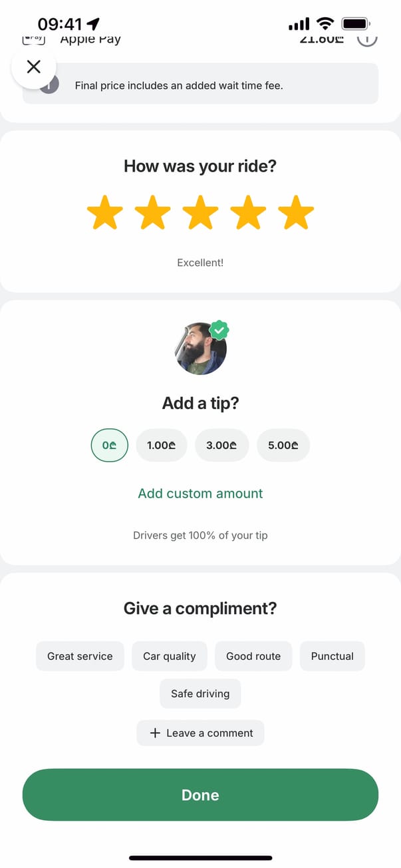Toggle the Good route compliment
The width and height of the screenshot is (401, 868).
point(253,656)
